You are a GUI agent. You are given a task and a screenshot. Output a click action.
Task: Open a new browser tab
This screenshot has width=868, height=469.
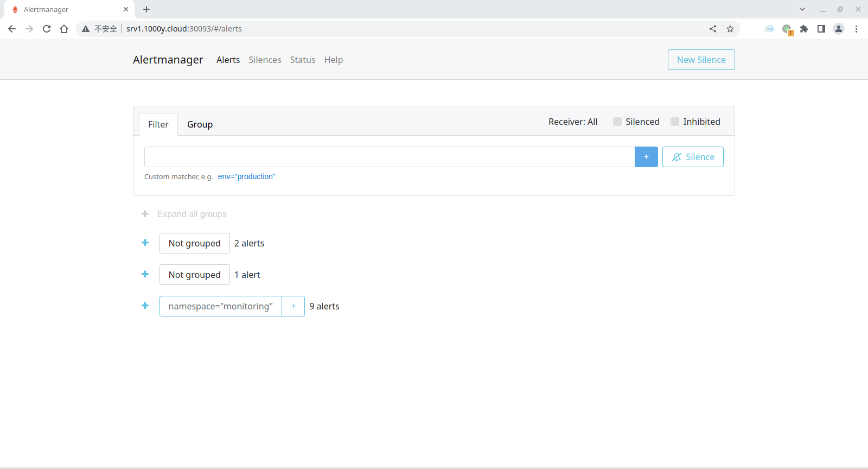coord(146,9)
